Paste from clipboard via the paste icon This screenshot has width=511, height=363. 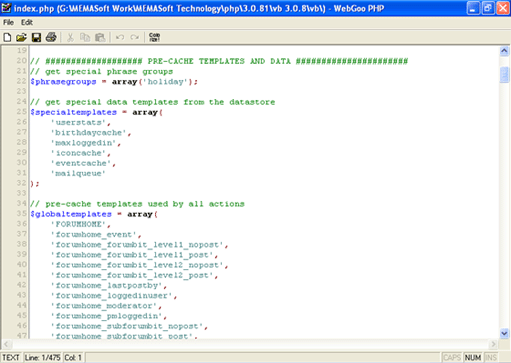pos(100,37)
